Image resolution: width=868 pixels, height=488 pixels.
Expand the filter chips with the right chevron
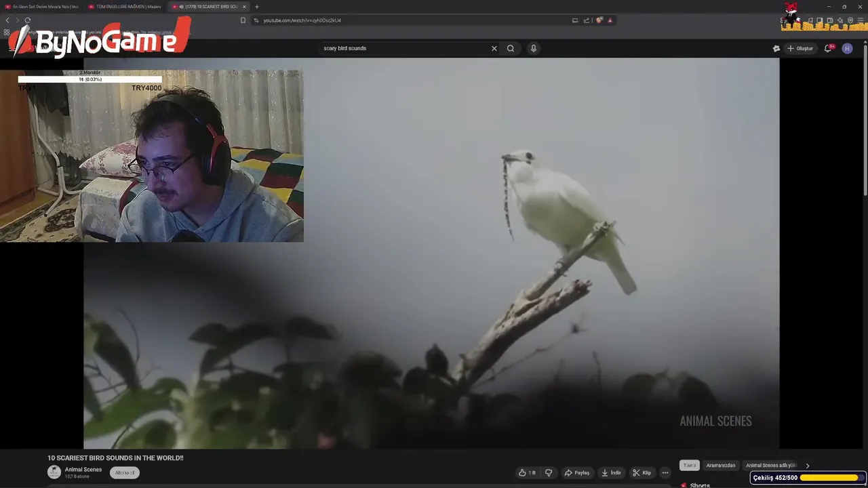[807, 466]
